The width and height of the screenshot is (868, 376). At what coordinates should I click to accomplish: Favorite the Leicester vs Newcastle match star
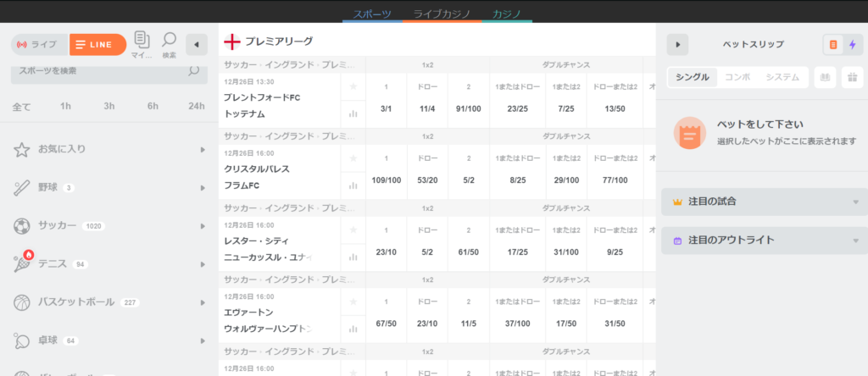click(x=353, y=229)
